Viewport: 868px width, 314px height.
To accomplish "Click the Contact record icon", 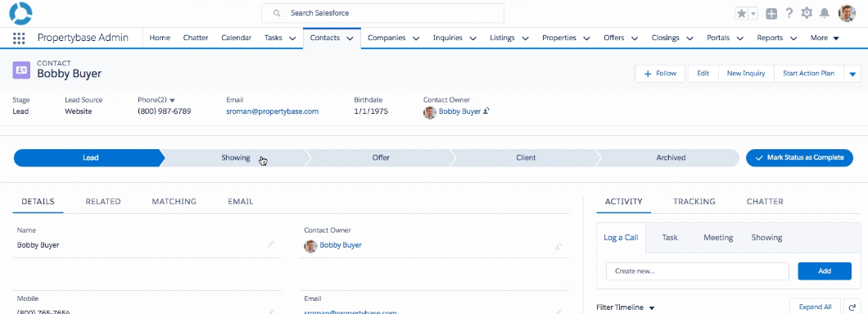I will (21, 70).
